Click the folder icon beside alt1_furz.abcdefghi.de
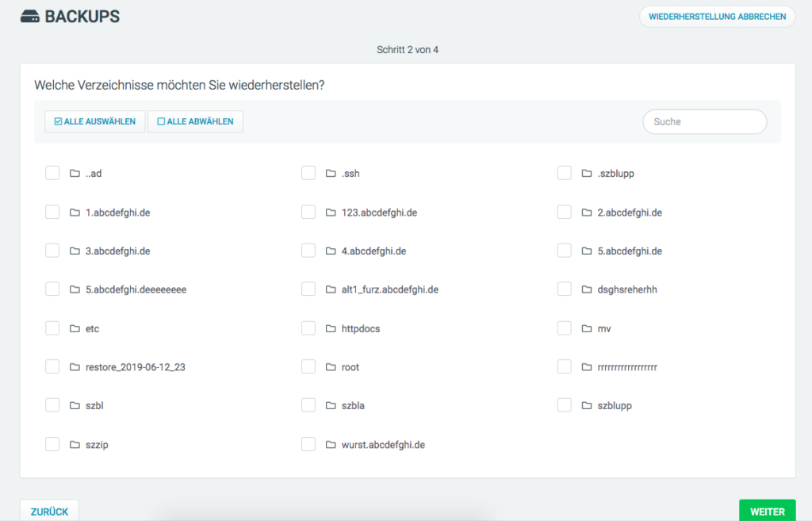812x521 pixels. click(x=331, y=289)
